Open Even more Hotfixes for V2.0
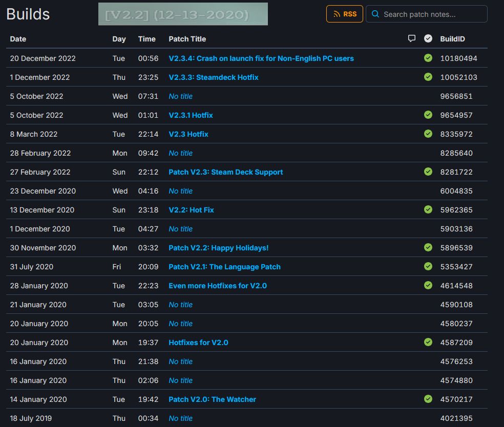Image resolution: width=504 pixels, height=427 pixels. pos(218,286)
